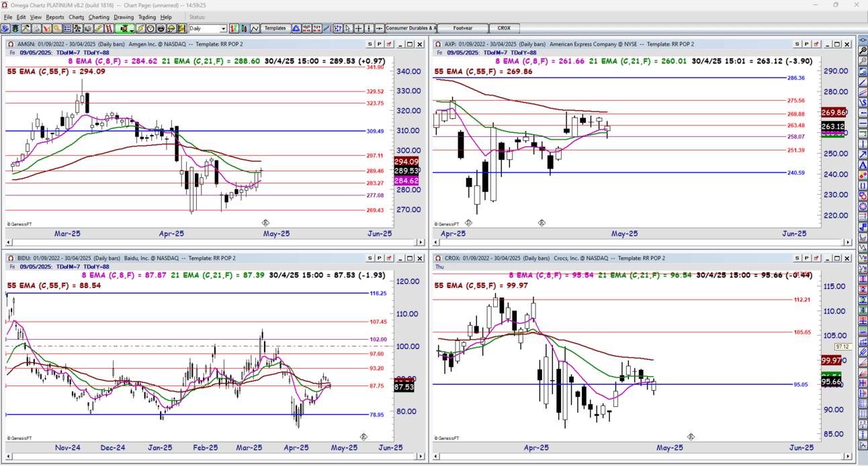
Task: Toggle the 'S' button on CROX chart
Action: [x=797, y=258]
